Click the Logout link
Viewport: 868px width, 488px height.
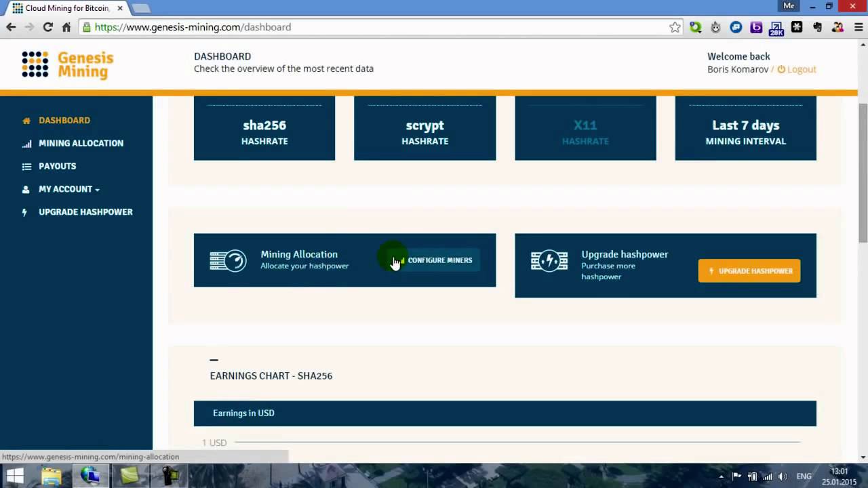(x=802, y=69)
